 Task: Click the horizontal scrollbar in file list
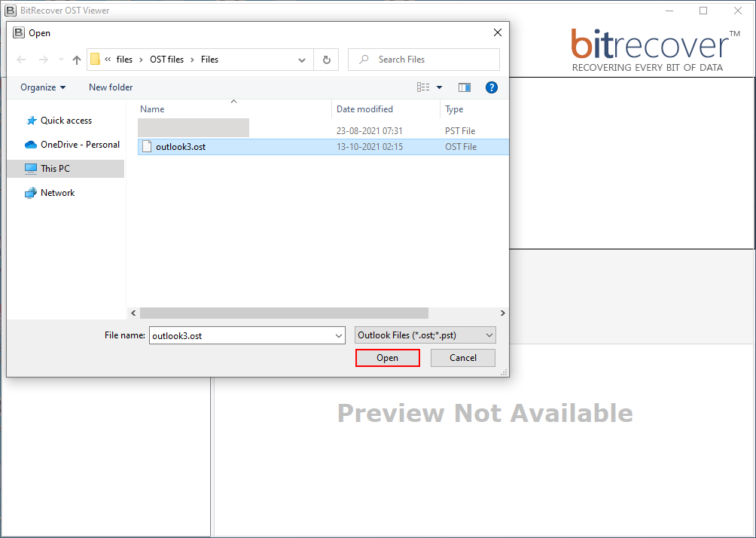click(283, 313)
